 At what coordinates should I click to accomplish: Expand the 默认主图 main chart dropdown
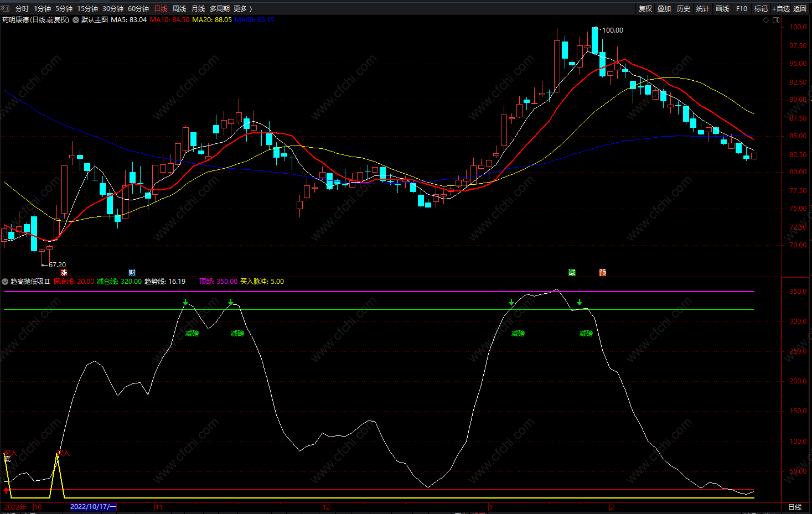76,20
